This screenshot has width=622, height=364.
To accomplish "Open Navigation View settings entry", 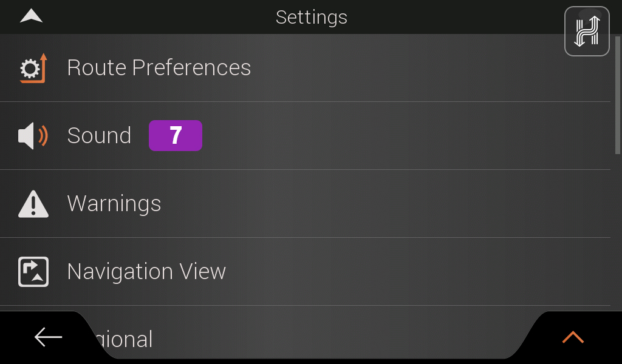I will pyautogui.click(x=305, y=272).
